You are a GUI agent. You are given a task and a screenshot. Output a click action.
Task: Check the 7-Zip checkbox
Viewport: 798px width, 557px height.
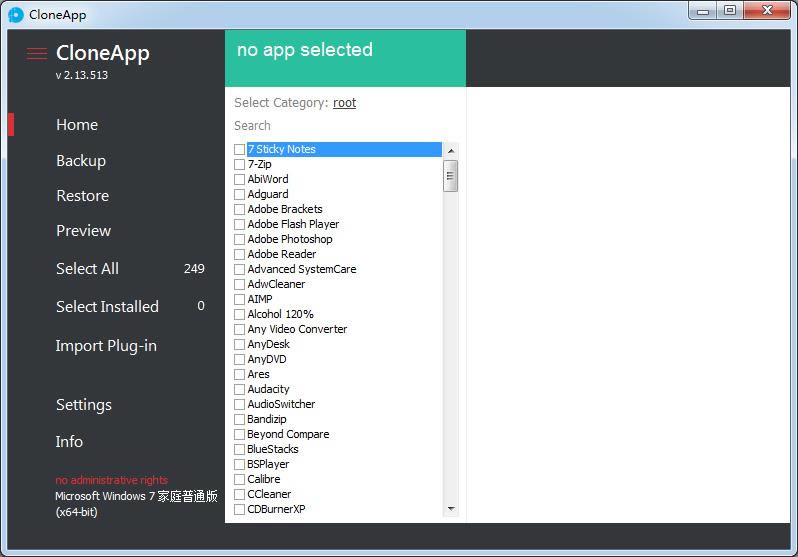pos(239,164)
